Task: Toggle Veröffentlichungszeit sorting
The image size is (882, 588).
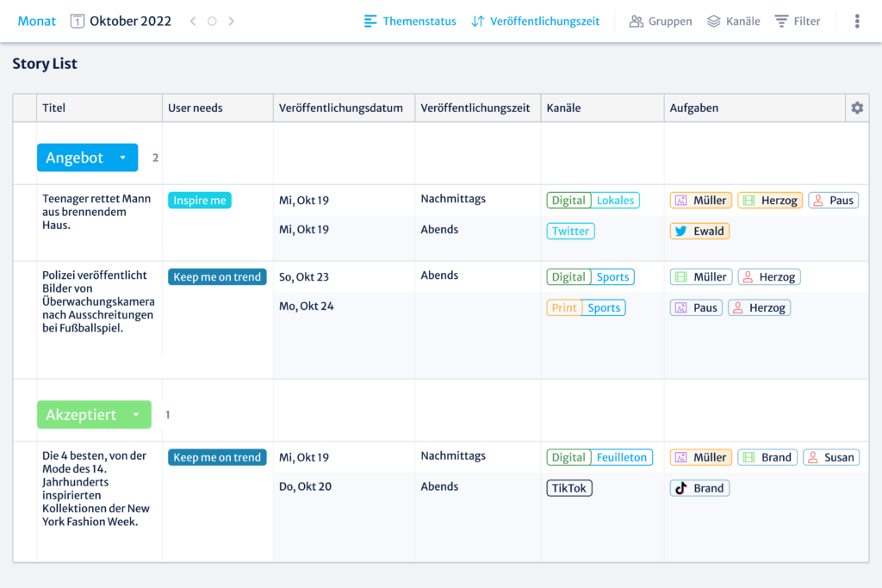Action: click(x=535, y=21)
